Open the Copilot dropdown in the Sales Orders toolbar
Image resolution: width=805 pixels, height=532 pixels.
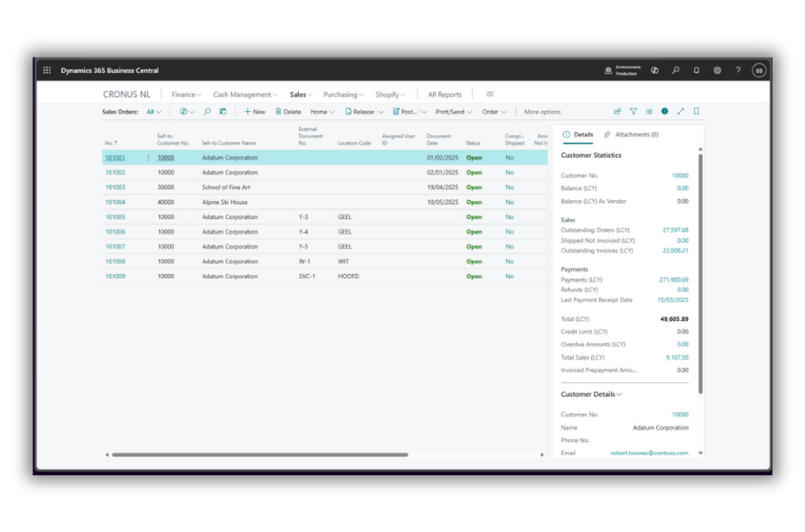point(187,111)
